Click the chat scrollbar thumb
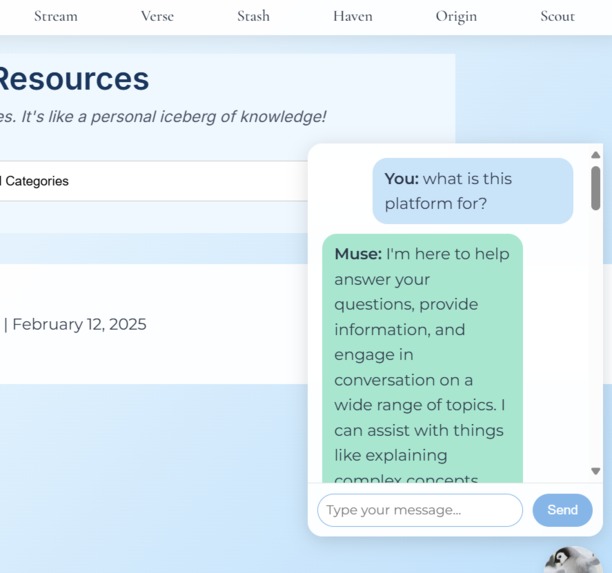The height and width of the screenshot is (573, 612). coord(596,188)
